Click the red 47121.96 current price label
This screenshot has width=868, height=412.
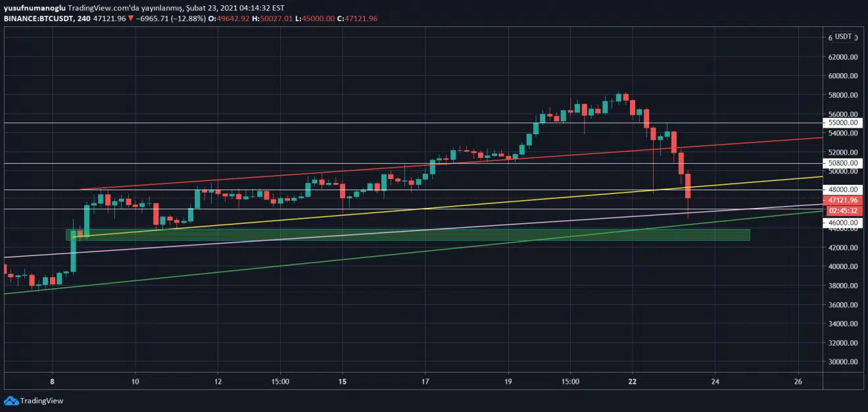[842, 200]
